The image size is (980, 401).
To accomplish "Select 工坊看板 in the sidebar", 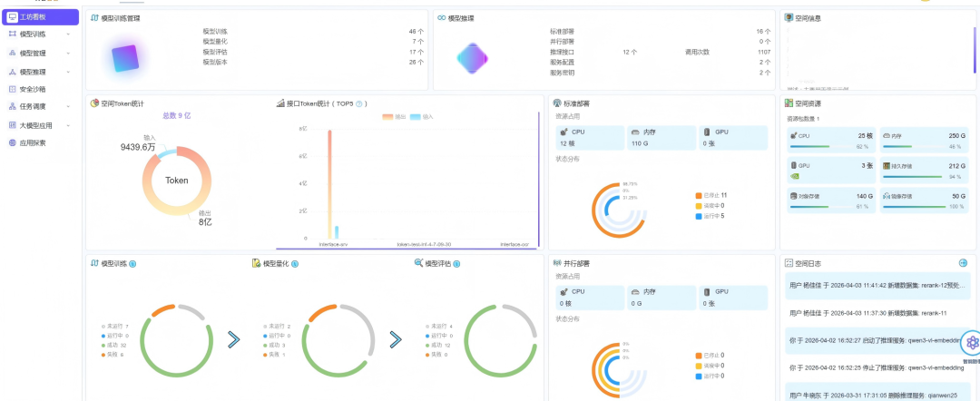I will tap(41, 17).
